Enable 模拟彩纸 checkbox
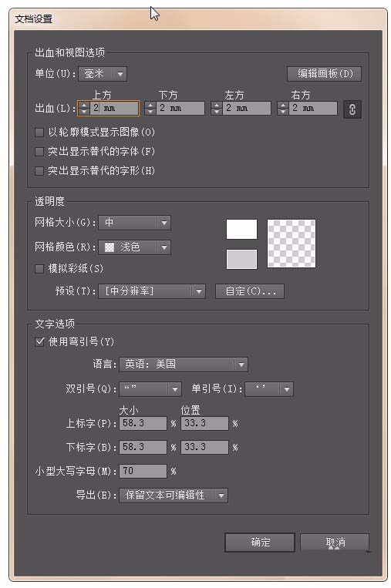The image size is (391, 588). 39,268
